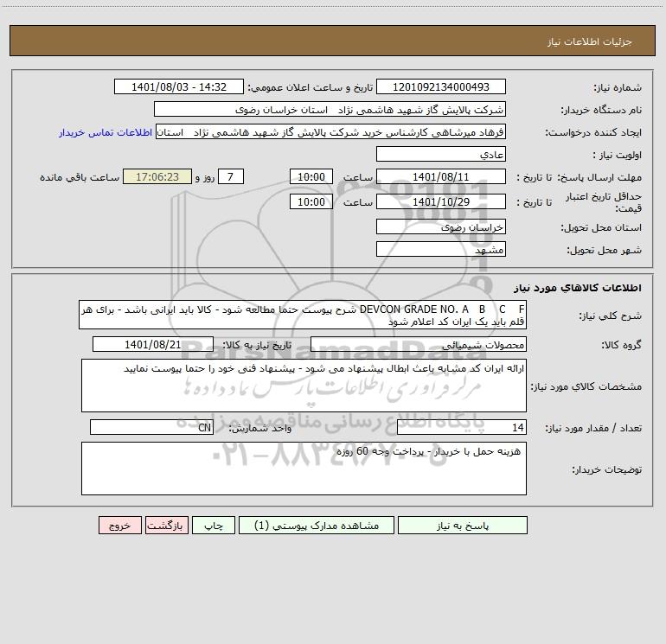Click the response deadline date 1401/08/11
Screen dimensions: 666x644
pyautogui.click(x=441, y=176)
